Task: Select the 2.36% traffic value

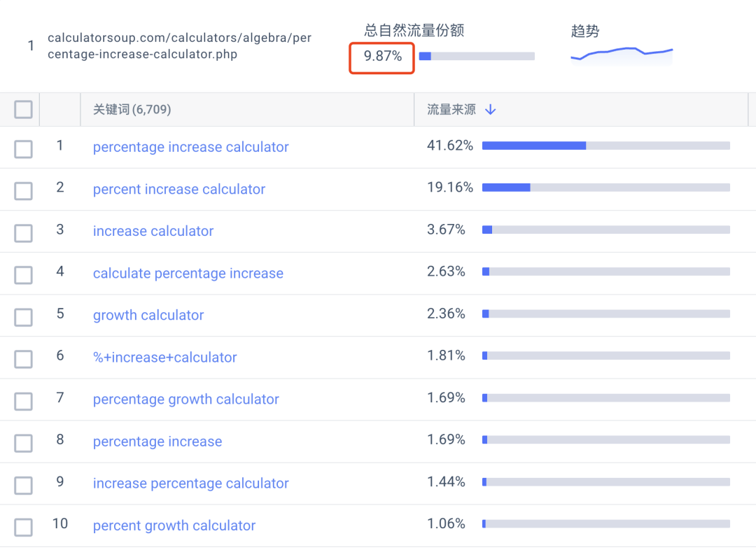Action: (x=446, y=313)
